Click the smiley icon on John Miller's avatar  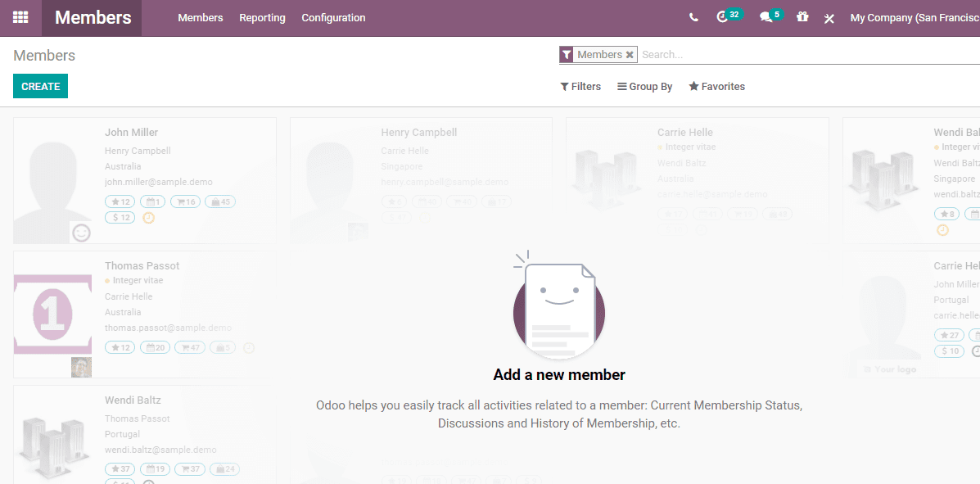point(82,233)
